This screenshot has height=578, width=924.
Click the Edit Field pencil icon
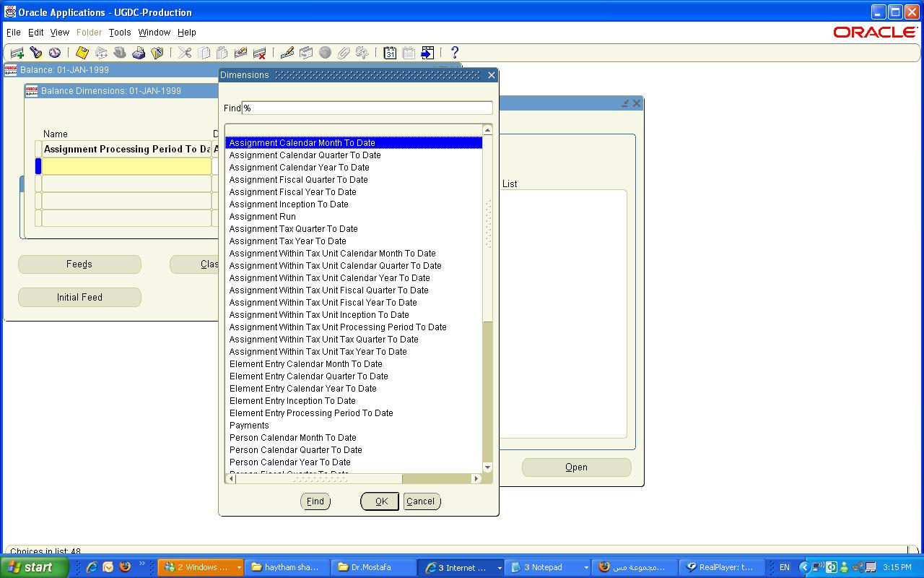coord(287,53)
